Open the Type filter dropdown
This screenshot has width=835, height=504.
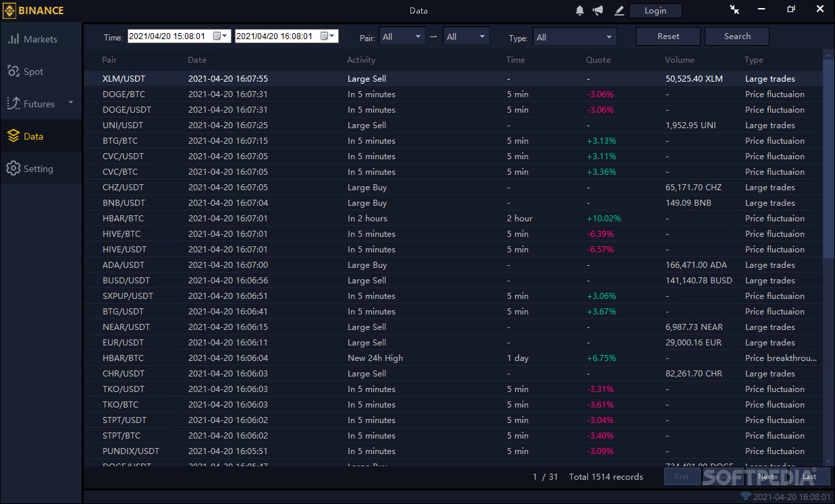574,37
